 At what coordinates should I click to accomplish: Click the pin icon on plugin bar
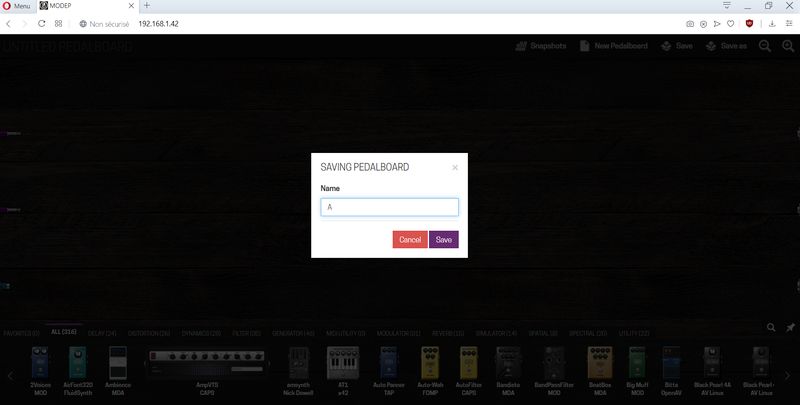790,327
